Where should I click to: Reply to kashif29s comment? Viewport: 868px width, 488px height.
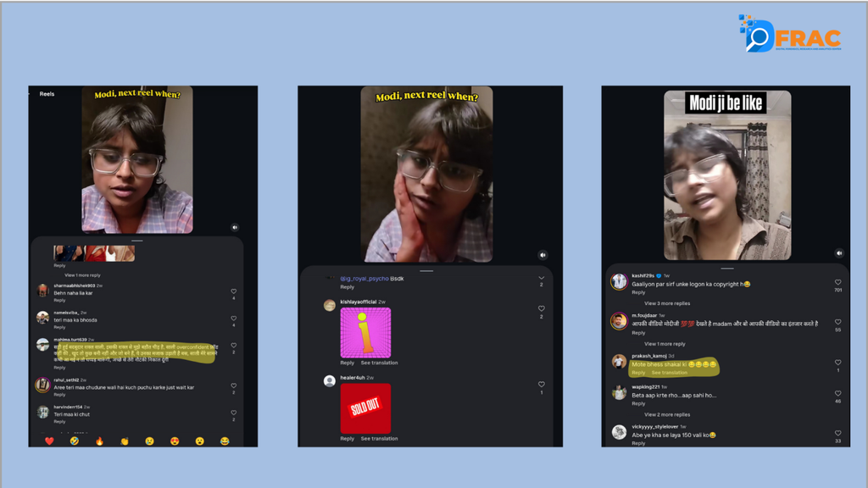[x=638, y=292]
